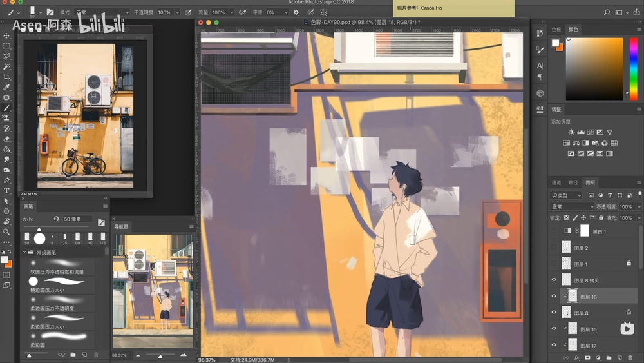Toggle visibility of layer 图层 15

coord(554,329)
